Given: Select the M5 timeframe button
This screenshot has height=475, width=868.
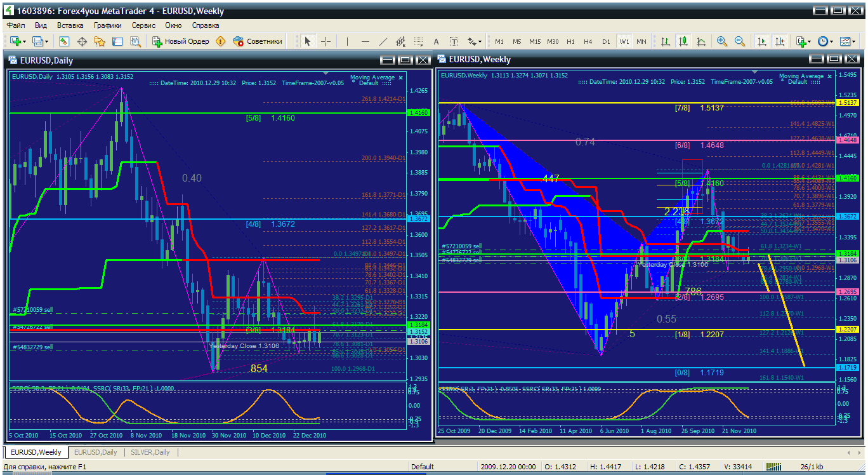Looking at the screenshot, I should [517, 41].
